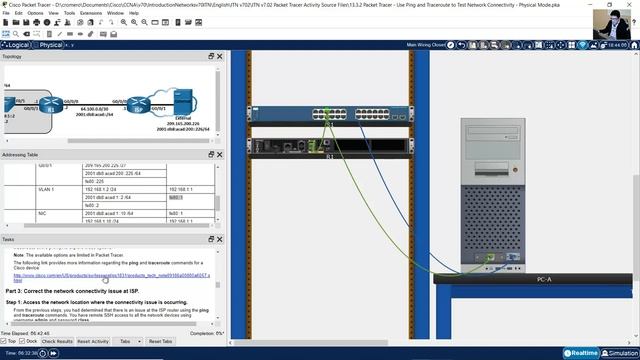
Task: Open the Window menu
Action: coord(115,13)
